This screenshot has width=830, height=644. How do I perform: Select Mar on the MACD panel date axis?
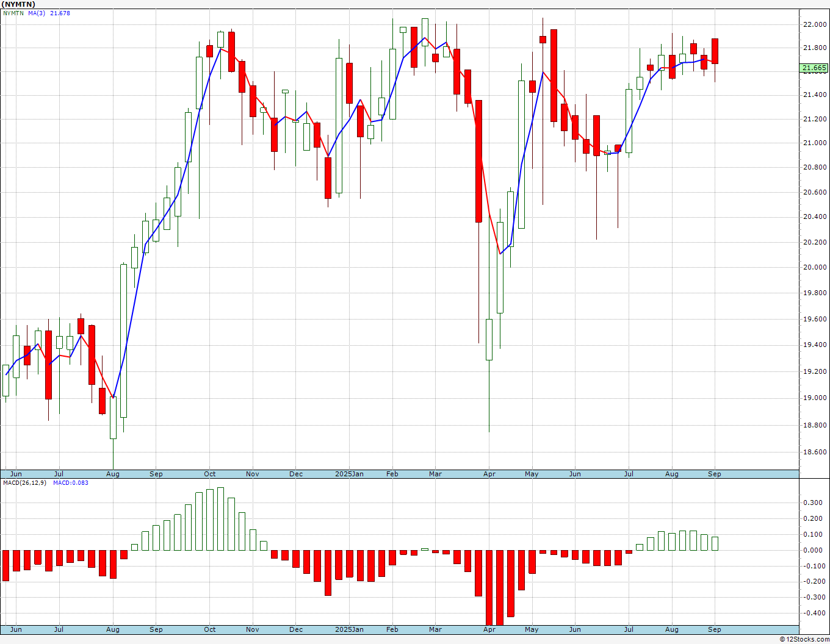[x=435, y=629]
